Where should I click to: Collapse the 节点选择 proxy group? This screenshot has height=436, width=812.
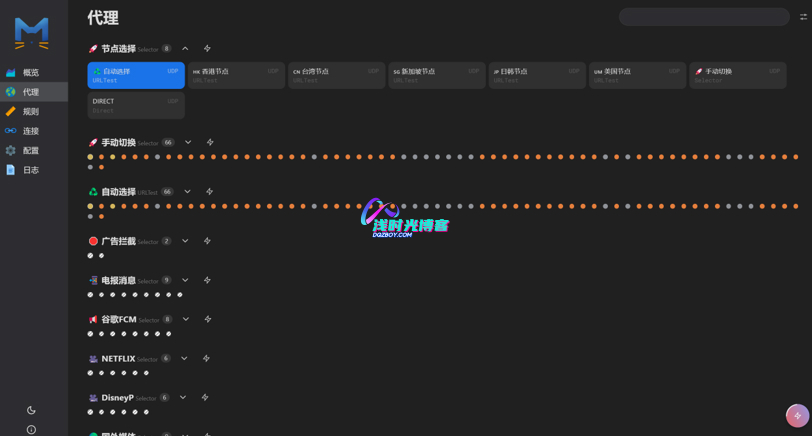pyautogui.click(x=185, y=48)
